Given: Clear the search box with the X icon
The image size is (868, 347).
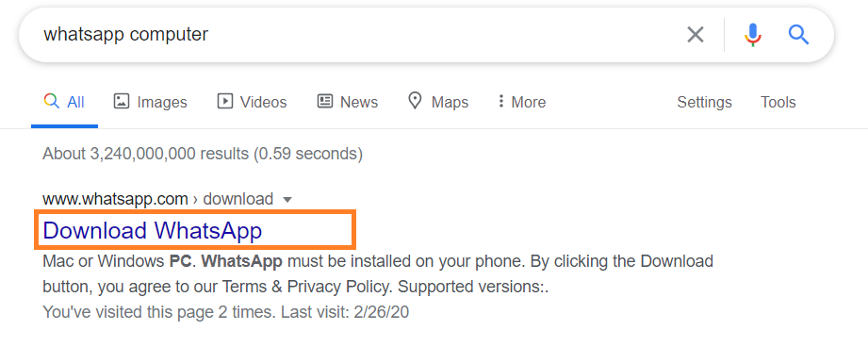Looking at the screenshot, I should (696, 35).
